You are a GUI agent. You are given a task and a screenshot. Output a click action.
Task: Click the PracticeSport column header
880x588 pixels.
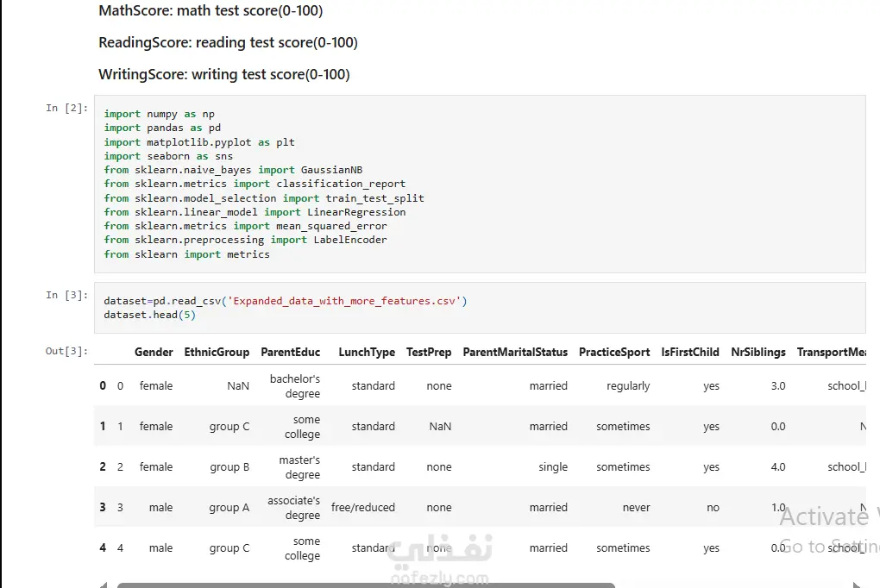click(614, 352)
